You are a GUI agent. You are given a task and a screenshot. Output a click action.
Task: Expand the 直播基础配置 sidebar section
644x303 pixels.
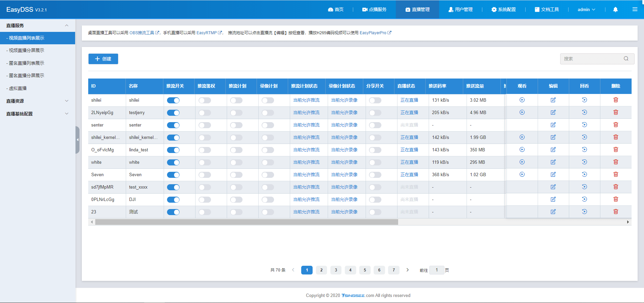38,114
